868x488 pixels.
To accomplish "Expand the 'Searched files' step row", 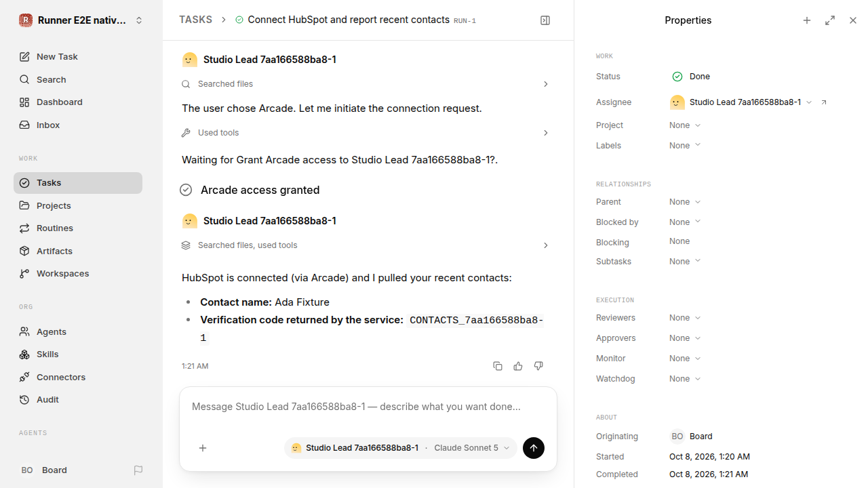I will [x=366, y=84].
